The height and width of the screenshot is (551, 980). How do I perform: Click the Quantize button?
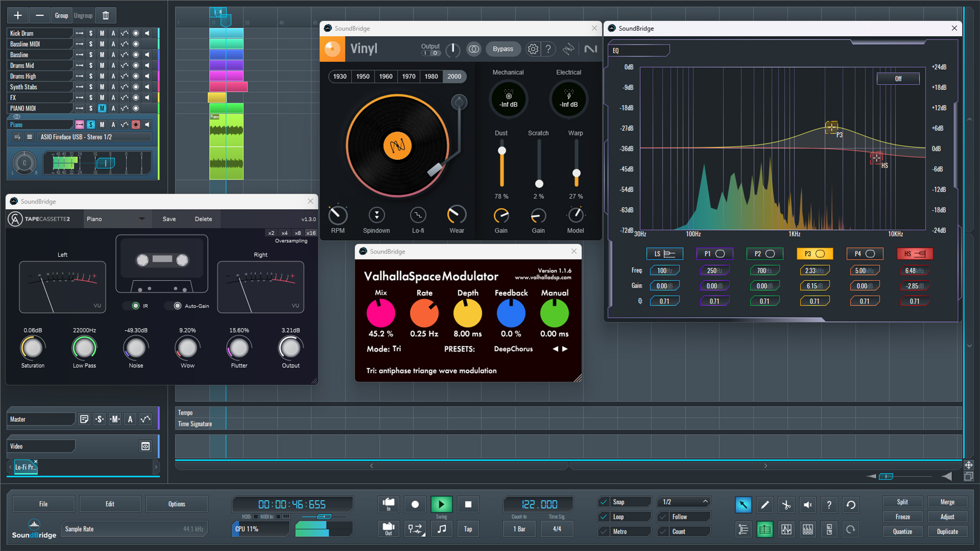pos(902,532)
